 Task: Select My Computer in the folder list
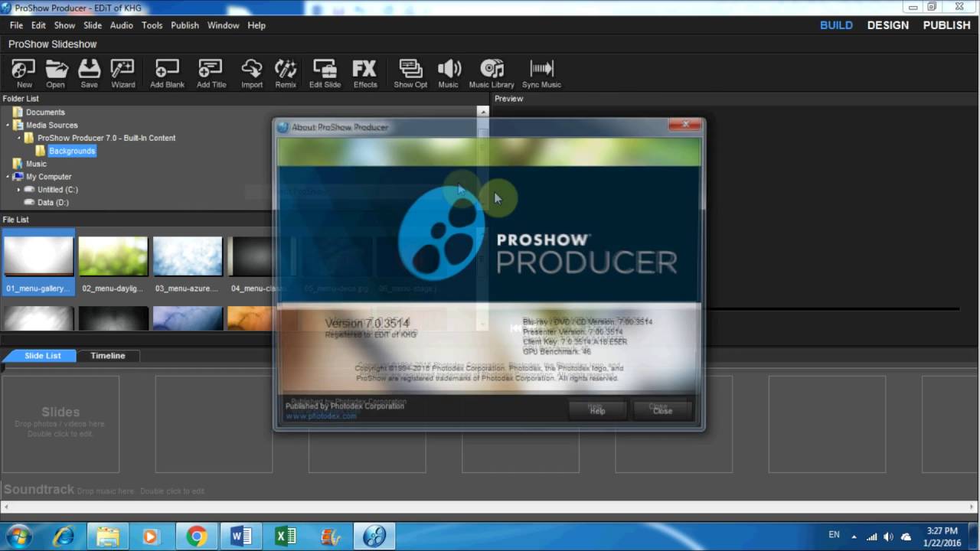pyautogui.click(x=48, y=177)
